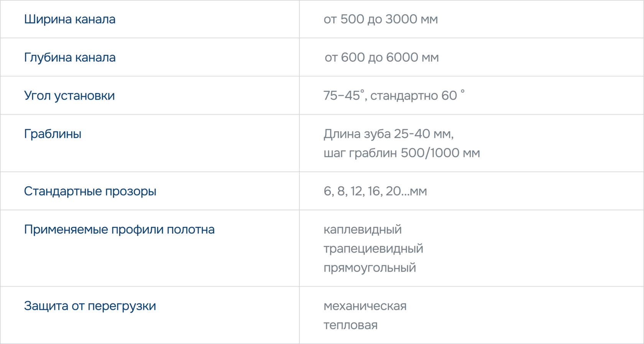Click the word 'канала' in 'Ширина канала'
This screenshot has width=644, height=344.
95,19
